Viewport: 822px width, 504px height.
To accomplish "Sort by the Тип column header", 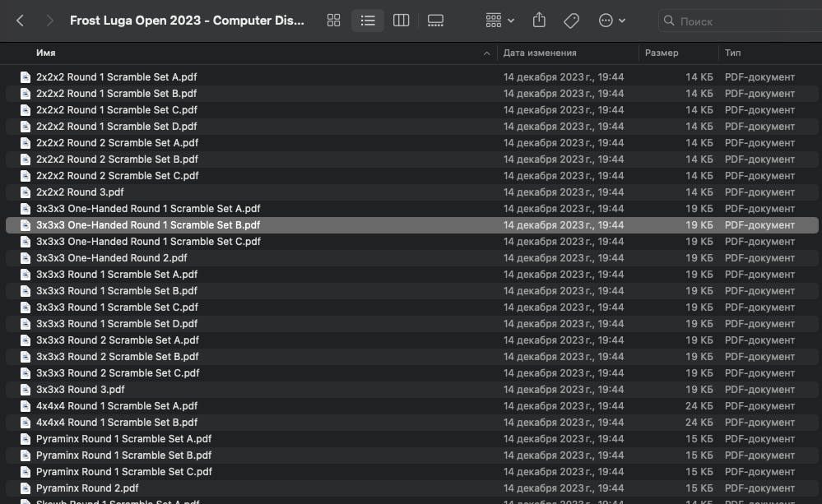I will click(x=732, y=53).
